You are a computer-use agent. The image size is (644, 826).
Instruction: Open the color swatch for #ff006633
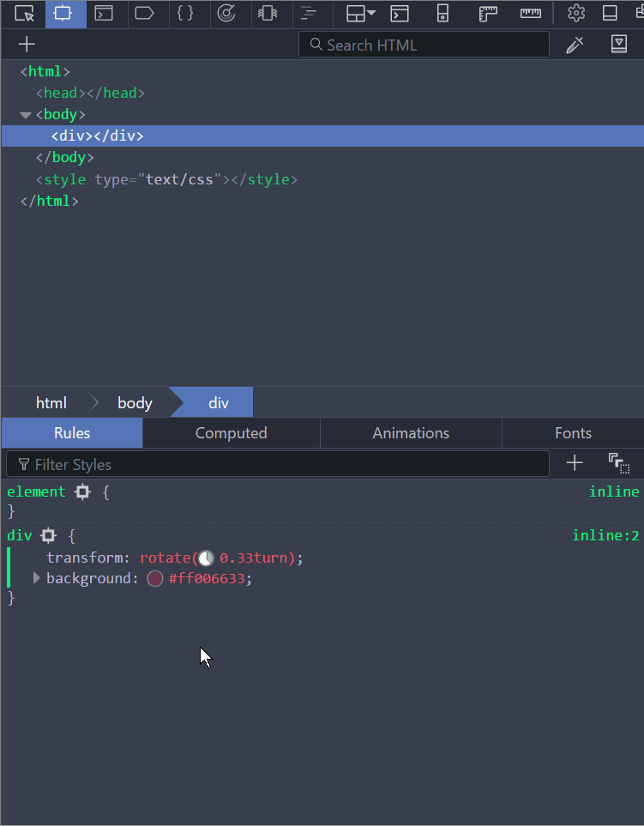[x=155, y=578]
